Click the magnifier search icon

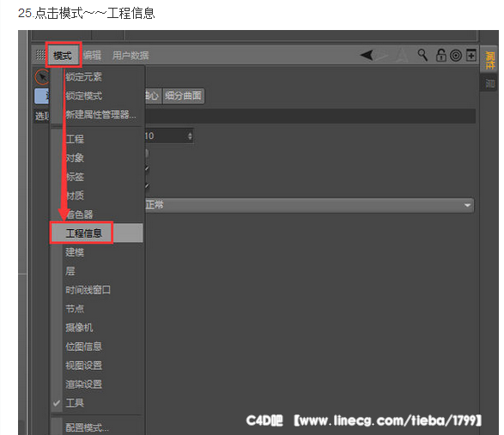tap(422, 55)
